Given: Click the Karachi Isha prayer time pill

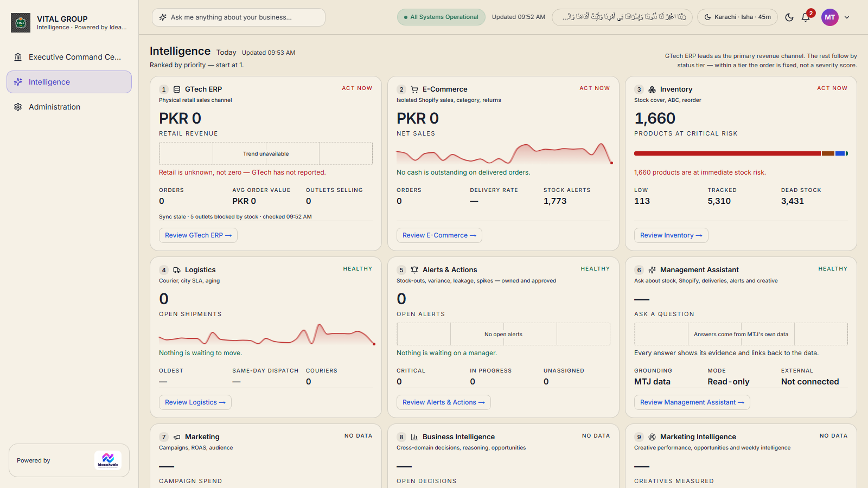Looking at the screenshot, I should pyautogui.click(x=737, y=17).
